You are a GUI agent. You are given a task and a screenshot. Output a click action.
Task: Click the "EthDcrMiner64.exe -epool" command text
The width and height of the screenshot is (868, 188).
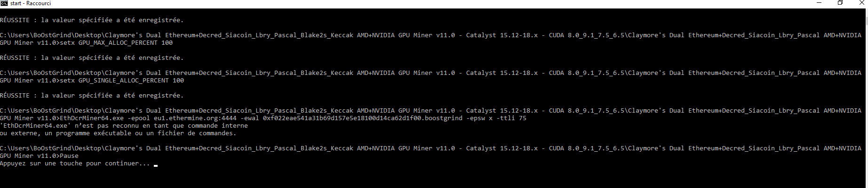(105, 118)
